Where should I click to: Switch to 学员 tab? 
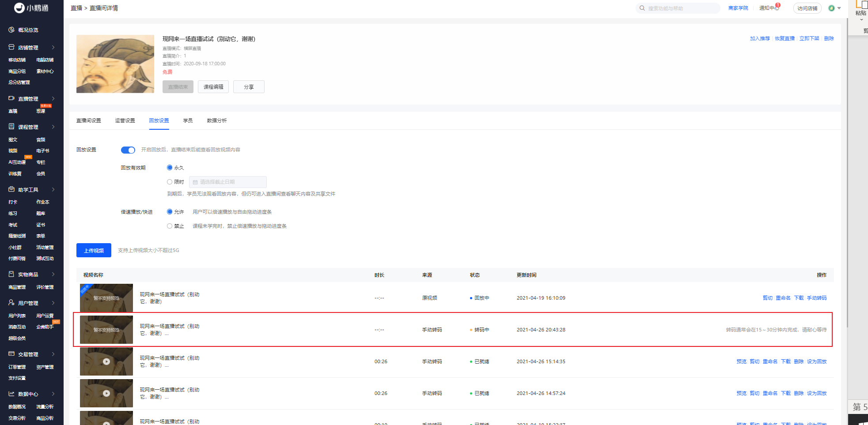(x=188, y=120)
